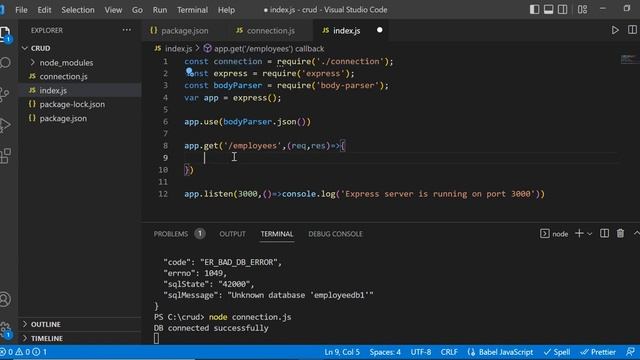
Task: Select the node terminal instance
Action: [554, 234]
